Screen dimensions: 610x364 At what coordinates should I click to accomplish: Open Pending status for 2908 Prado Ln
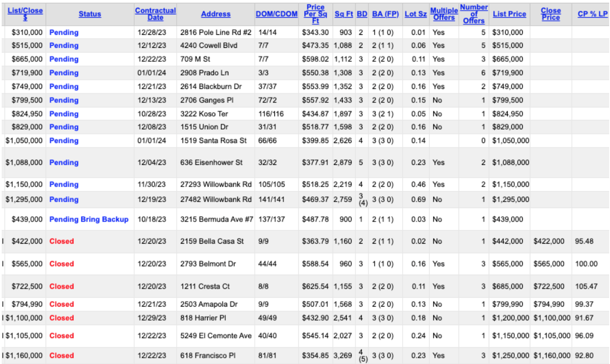pyautogui.click(x=64, y=73)
